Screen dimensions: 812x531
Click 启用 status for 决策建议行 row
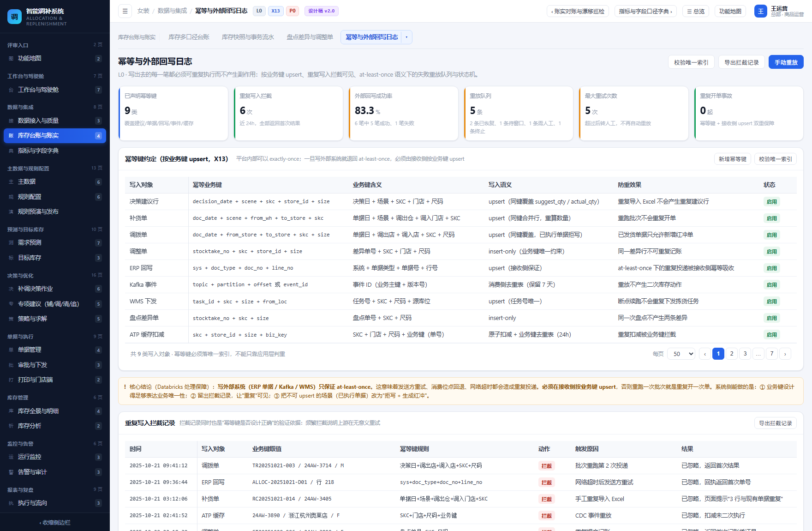coord(771,202)
